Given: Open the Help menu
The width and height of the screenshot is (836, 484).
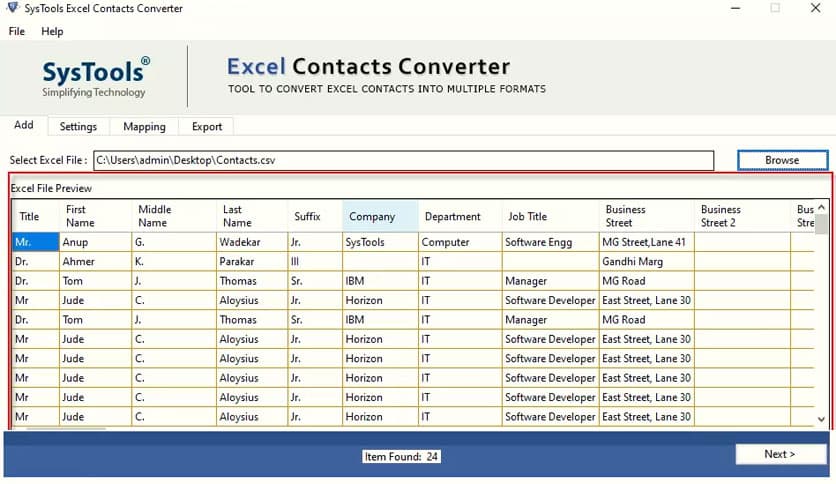Looking at the screenshot, I should click(x=52, y=31).
